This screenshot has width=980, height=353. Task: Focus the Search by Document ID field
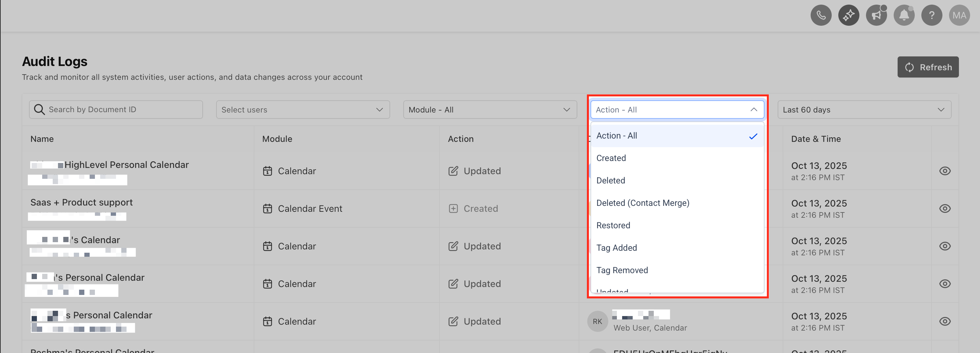click(116, 110)
